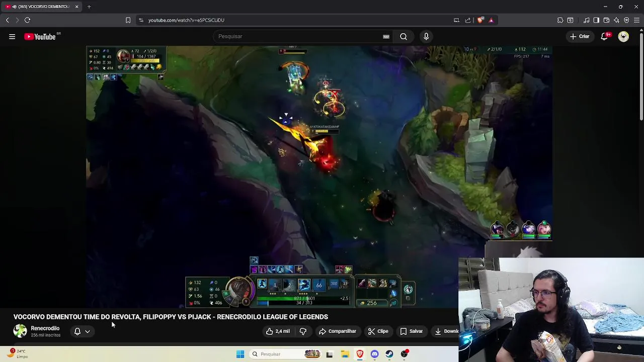This screenshot has height=362, width=644.
Task: Open the on-screen keyboard icon in search
Action: (x=386, y=36)
